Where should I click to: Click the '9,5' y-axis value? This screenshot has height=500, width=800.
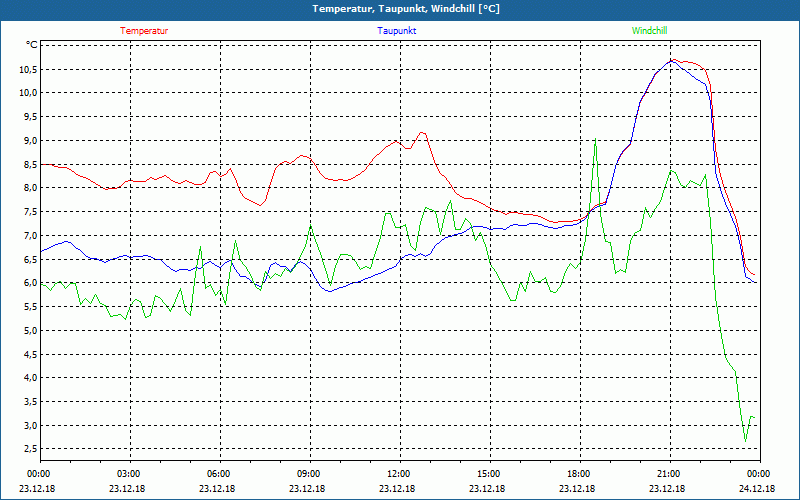(x=31, y=116)
